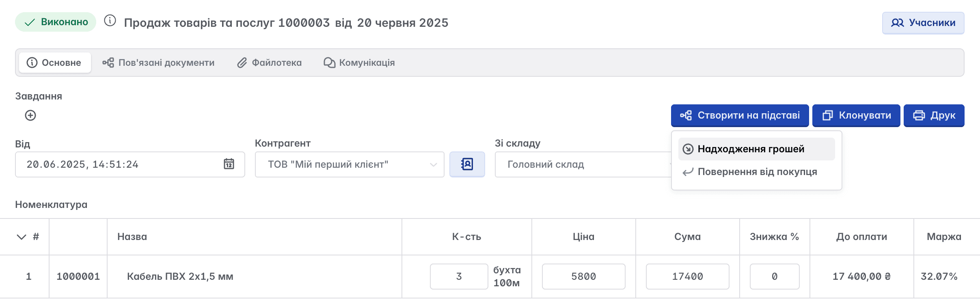The height and width of the screenshot is (307, 980).
Task: Open the Файлотека tab
Action: pos(270,63)
